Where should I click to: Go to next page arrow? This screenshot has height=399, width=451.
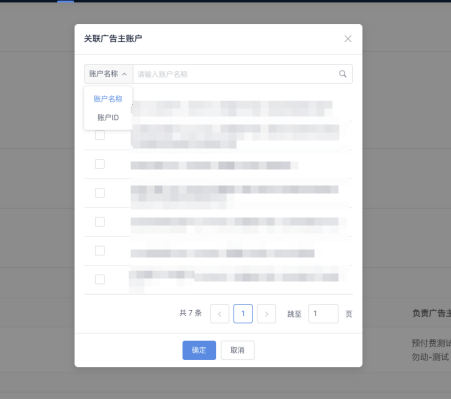[x=266, y=314]
